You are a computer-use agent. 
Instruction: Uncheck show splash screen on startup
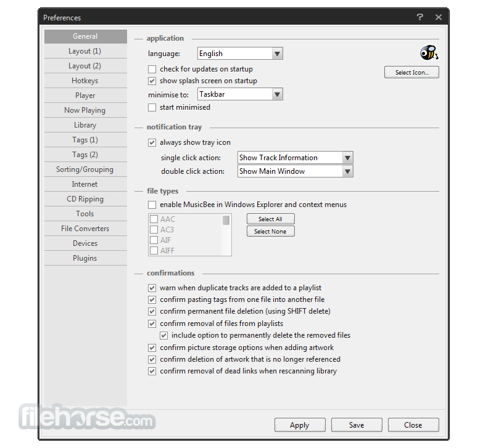152,81
